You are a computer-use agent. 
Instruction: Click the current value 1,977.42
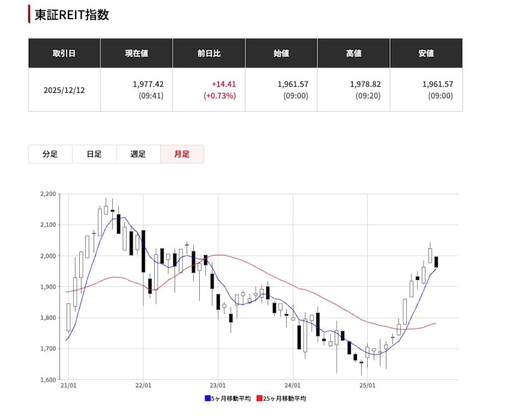(148, 85)
